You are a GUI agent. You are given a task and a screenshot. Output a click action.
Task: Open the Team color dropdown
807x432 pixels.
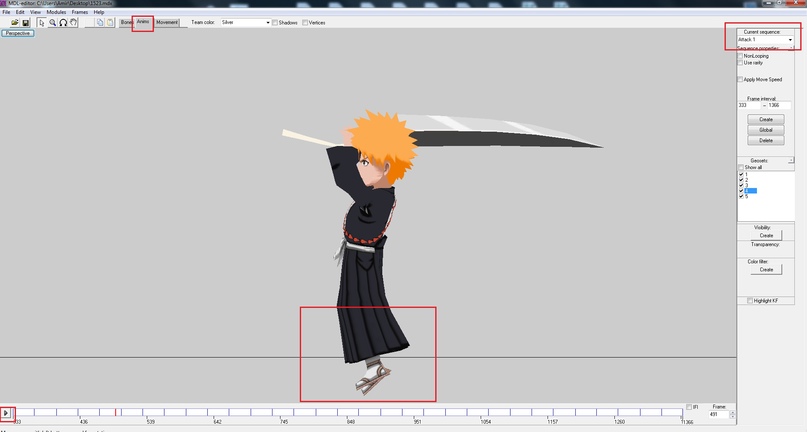(x=245, y=23)
